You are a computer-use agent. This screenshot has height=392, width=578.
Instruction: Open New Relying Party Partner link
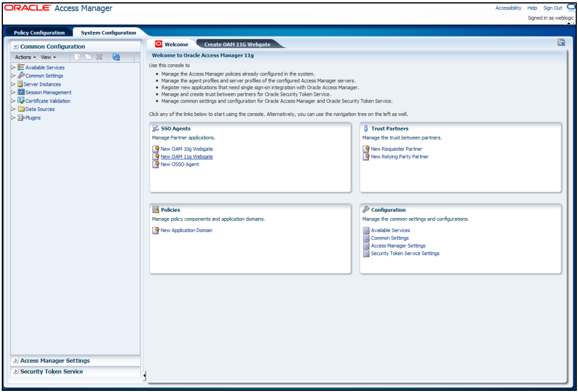(x=399, y=157)
